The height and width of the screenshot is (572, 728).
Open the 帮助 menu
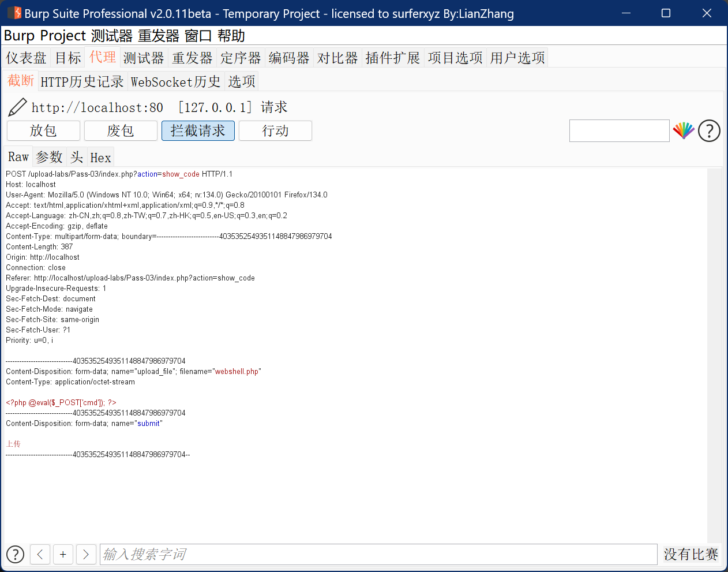click(x=231, y=36)
